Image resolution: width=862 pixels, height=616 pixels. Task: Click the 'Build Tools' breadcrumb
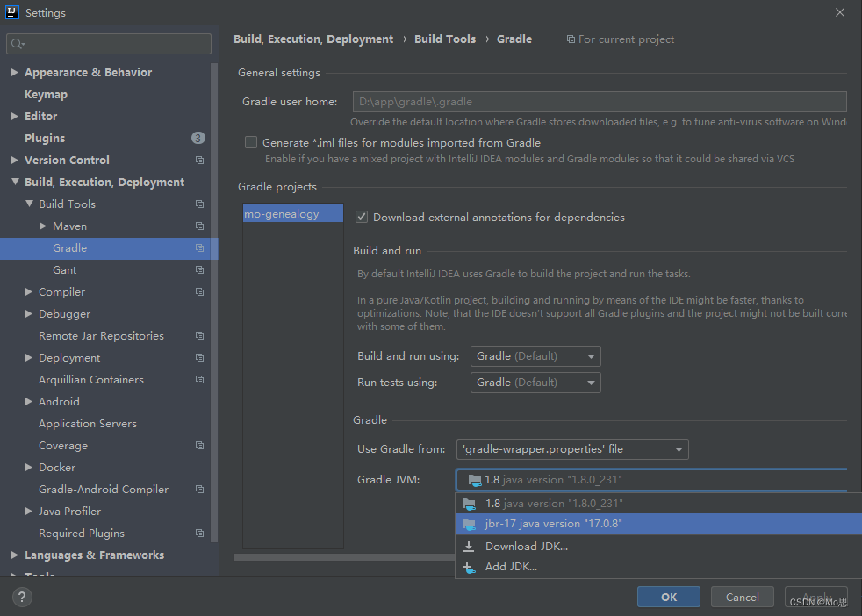pyautogui.click(x=445, y=39)
